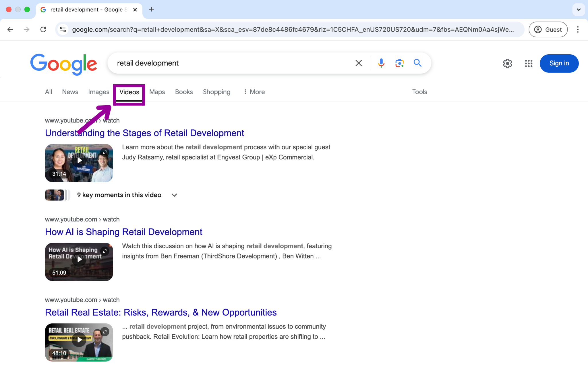Close the retail development tab
The width and height of the screenshot is (588, 368).
pyautogui.click(x=135, y=9)
